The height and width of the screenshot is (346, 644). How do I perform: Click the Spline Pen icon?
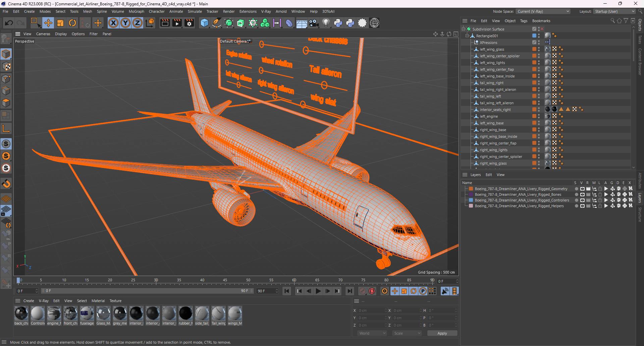tap(217, 23)
